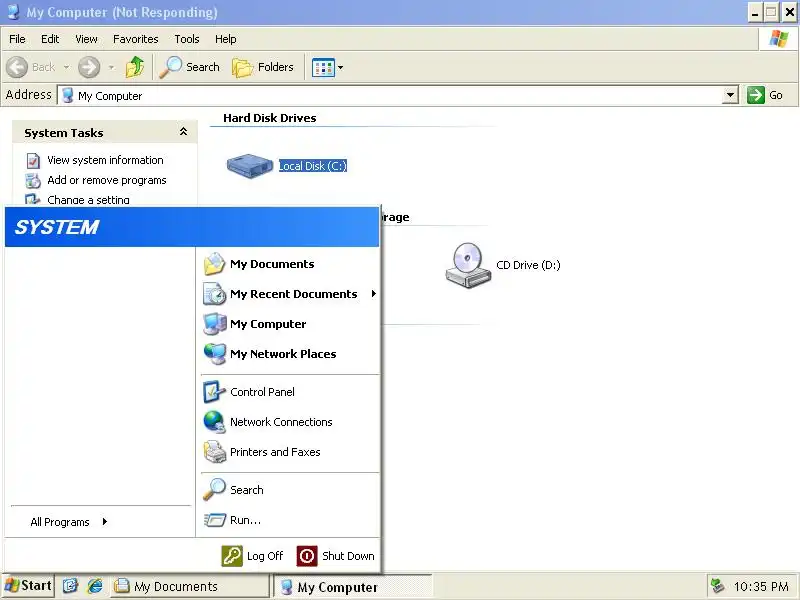Launch Internet Explorer from quick launch

[95, 586]
